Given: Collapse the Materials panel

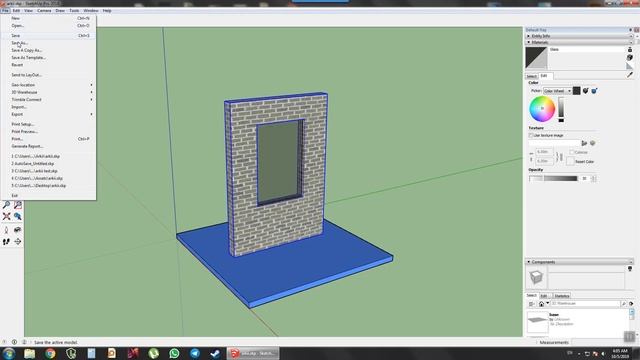Looking at the screenshot, I should click(x=529, y=42).
